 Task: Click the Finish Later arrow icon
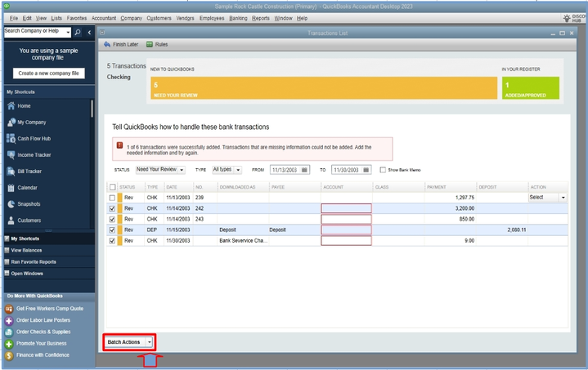click(107, 44)
